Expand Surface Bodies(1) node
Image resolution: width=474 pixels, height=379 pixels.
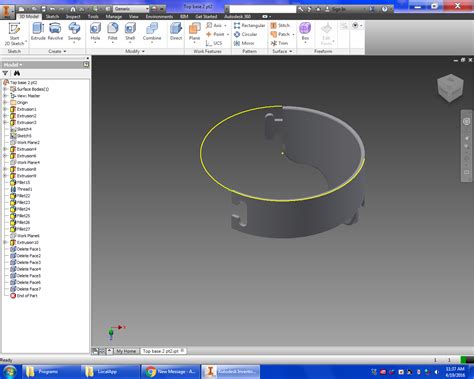(x=5, y=89)
